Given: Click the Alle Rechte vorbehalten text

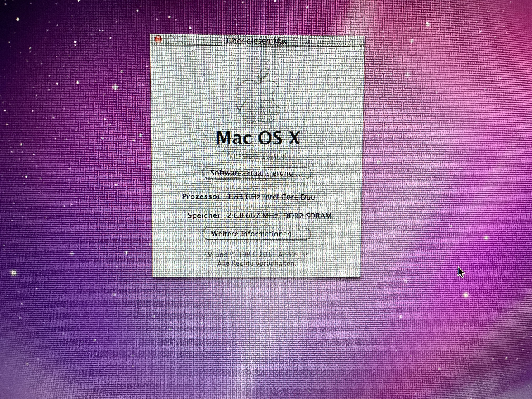Looking at the screenshot, I should [x=256, y=264].
